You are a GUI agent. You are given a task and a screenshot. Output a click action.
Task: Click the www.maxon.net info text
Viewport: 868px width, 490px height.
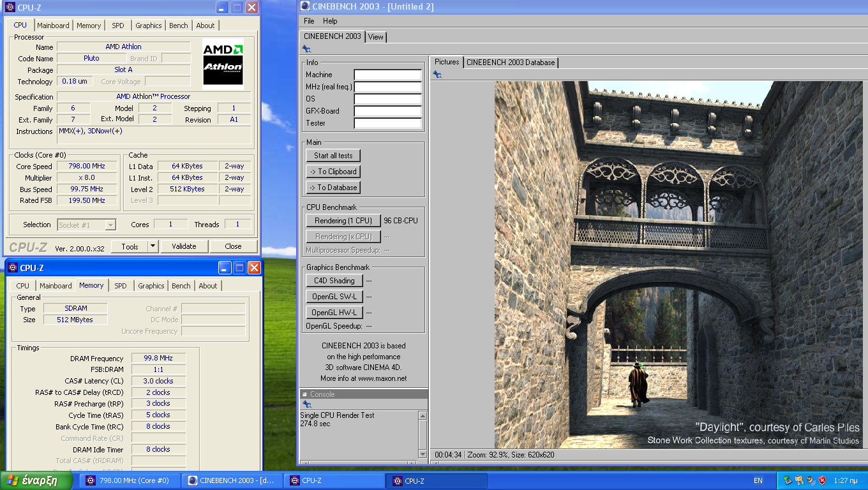tap(382, 378)
